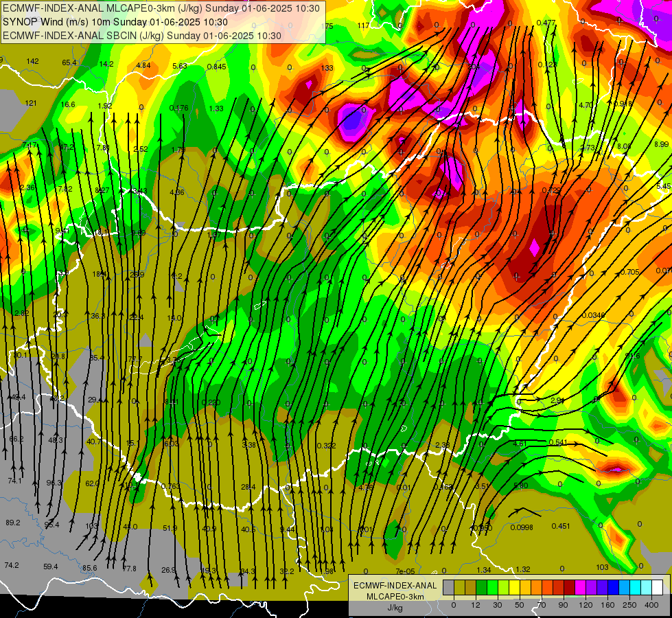Click the legend tick value 120

(x=586, y=605)
